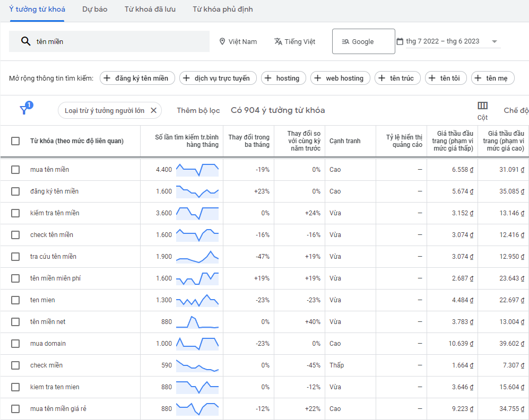Click the 'tên miền' keyword search field
Screen dimensions: 529x420
(119, 41)
